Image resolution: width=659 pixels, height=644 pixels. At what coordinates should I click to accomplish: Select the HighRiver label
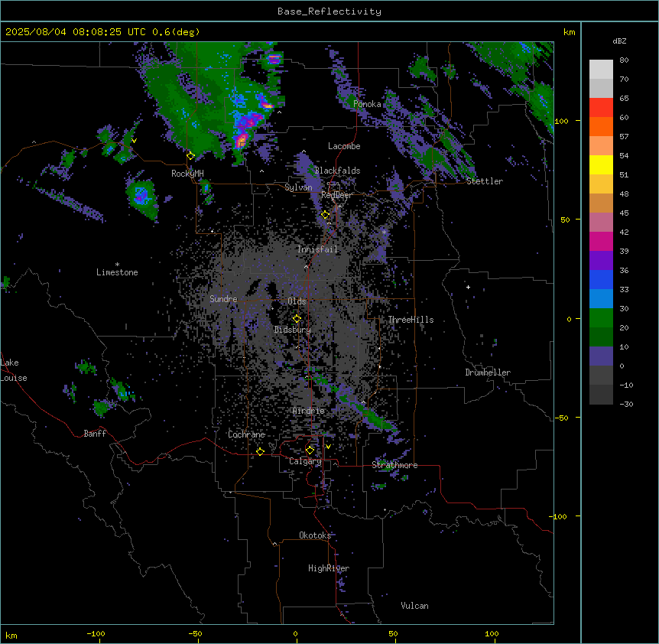click(x=329, y=568)
